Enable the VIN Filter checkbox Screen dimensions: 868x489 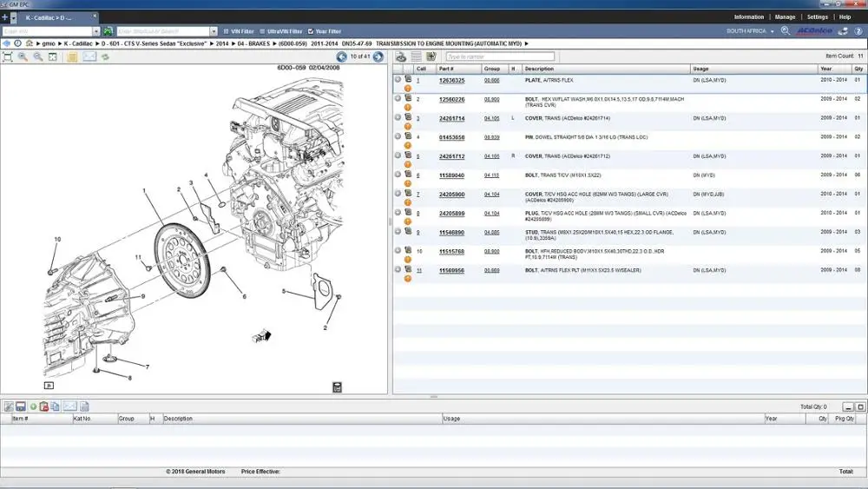pos(226,31)
